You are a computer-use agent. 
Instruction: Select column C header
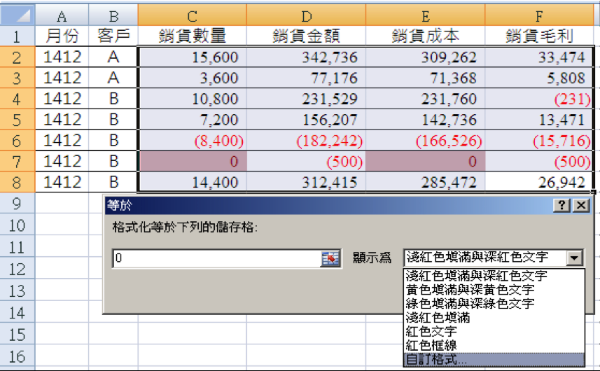(x=192, y=16)
